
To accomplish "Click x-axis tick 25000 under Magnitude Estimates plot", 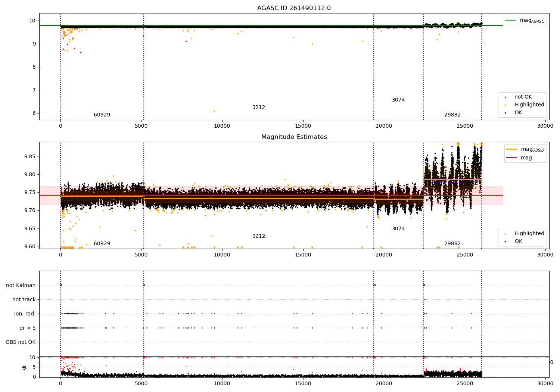I will tap(464, 255).
